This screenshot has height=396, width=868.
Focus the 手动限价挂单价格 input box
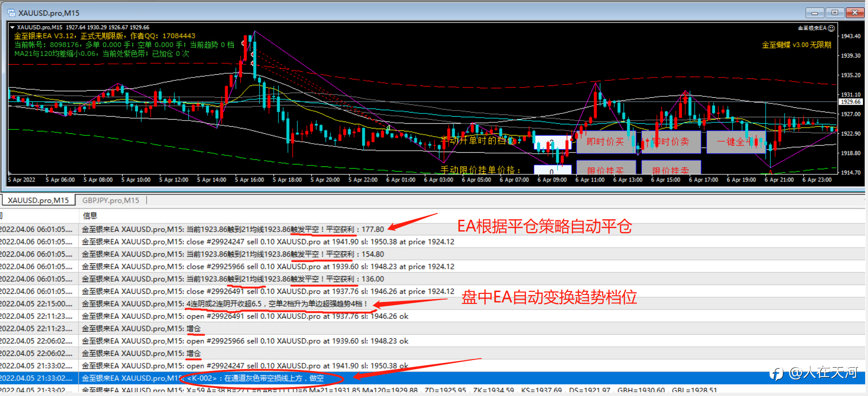pos(552,170)
